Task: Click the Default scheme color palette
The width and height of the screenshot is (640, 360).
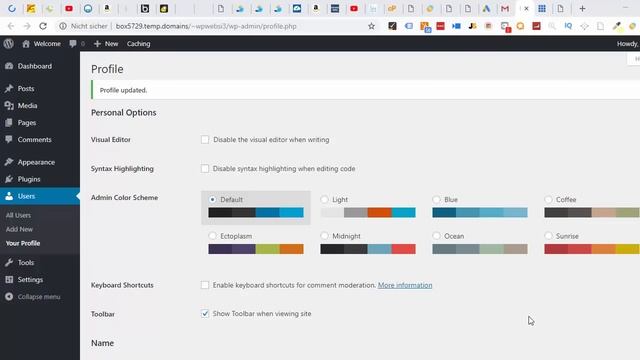Action: pyautogui.click(x=256, y=213)
